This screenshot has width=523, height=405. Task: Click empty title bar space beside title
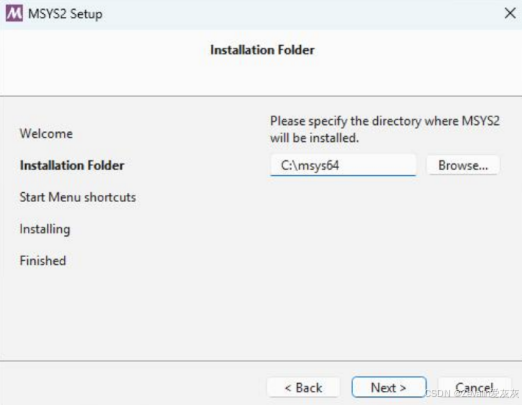click(x=300, y=14)
